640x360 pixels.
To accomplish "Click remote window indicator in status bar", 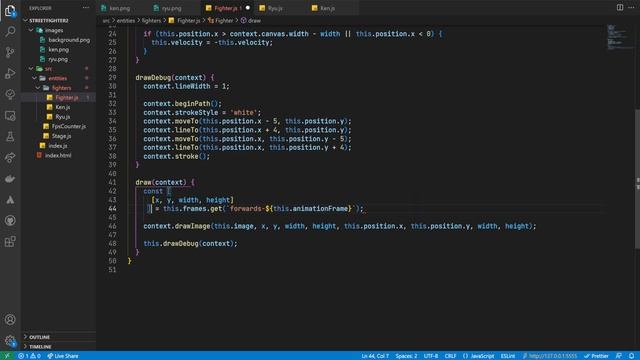I will click(7, 356).
